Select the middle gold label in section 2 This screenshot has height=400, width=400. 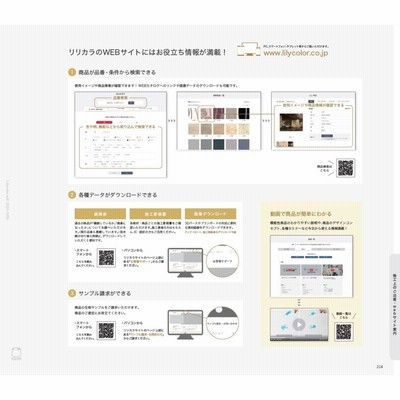pos(155,214)
